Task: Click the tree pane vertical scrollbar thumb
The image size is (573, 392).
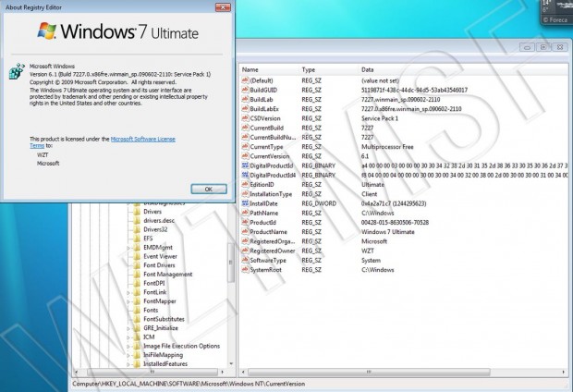Action: point(231,263)
